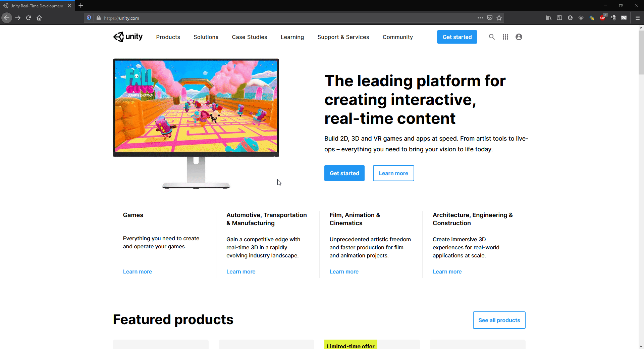Click the blue-orange arrow extension icon
The height and width of the screenshot is (349, 644).
pos(592,18)
